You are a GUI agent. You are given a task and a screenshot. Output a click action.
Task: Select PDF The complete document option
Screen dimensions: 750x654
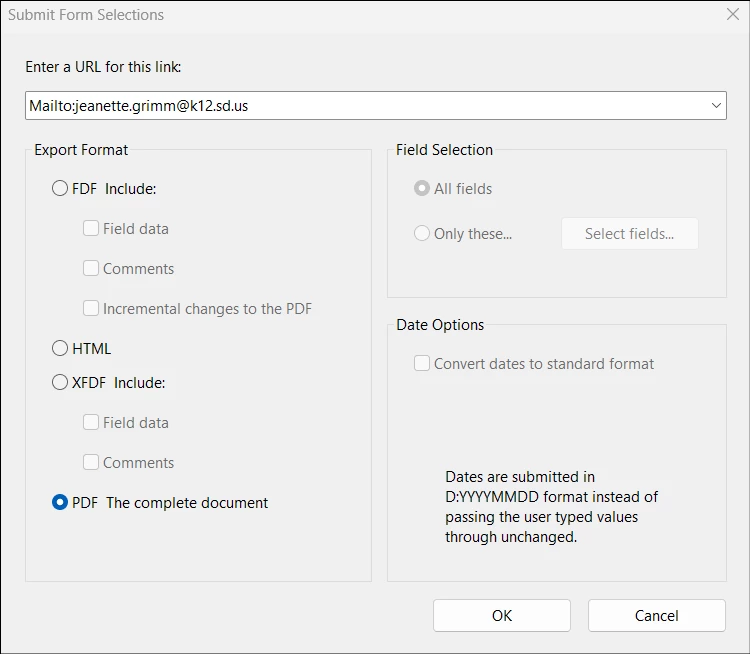tap(60, 502)
